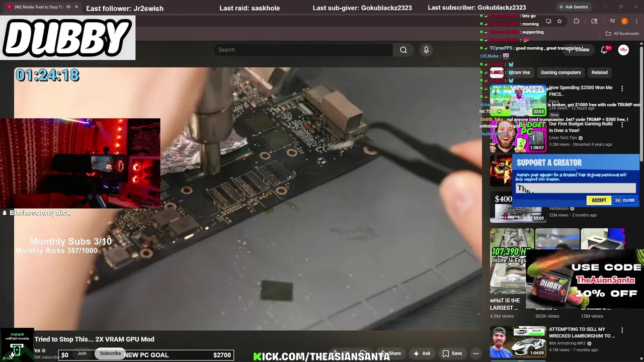The image size is (644, 362).
Task: Open the YouTube notifications bell
Action: (x=605, y=50)
